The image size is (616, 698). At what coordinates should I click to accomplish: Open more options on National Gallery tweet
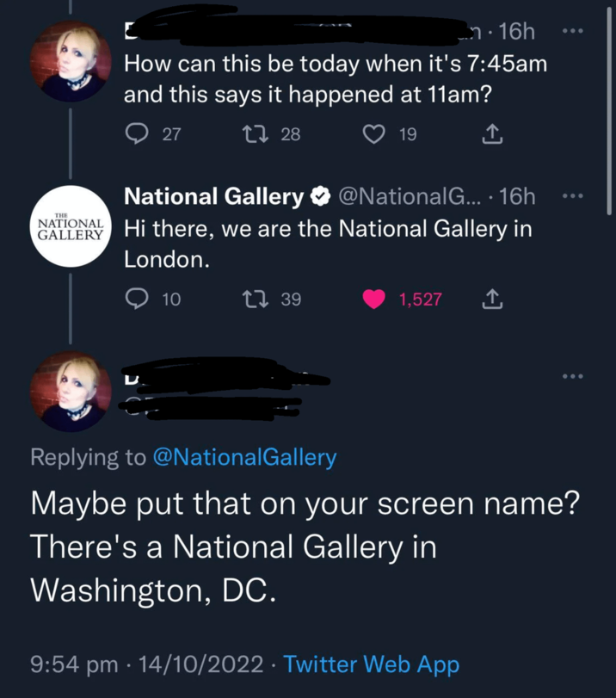[571, 197]
